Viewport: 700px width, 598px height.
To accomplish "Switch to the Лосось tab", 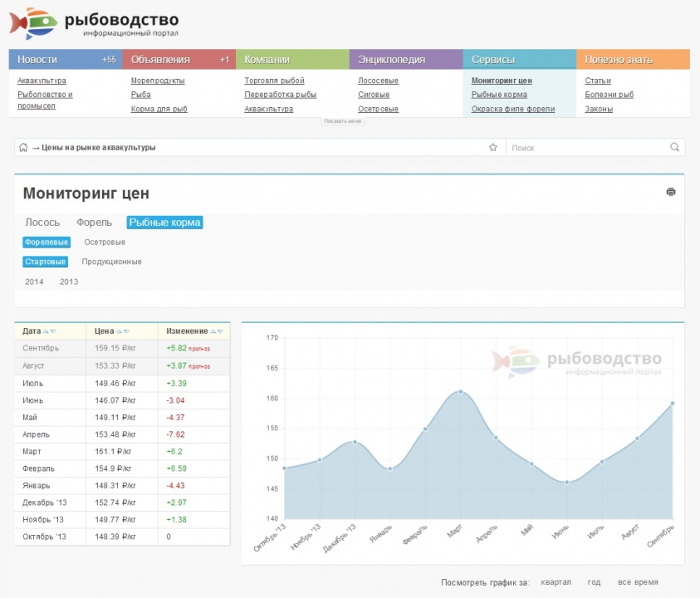I will [42, 222].
